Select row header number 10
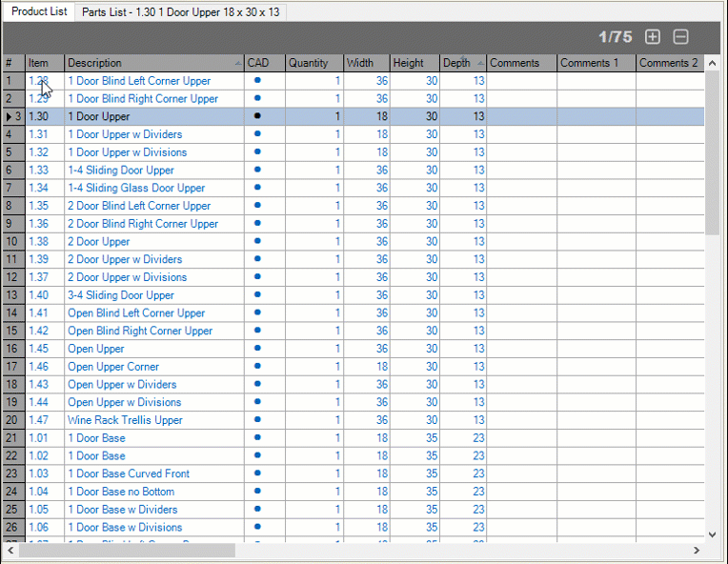This screenshot has height=564, width=728. click(x=14, y=241)
